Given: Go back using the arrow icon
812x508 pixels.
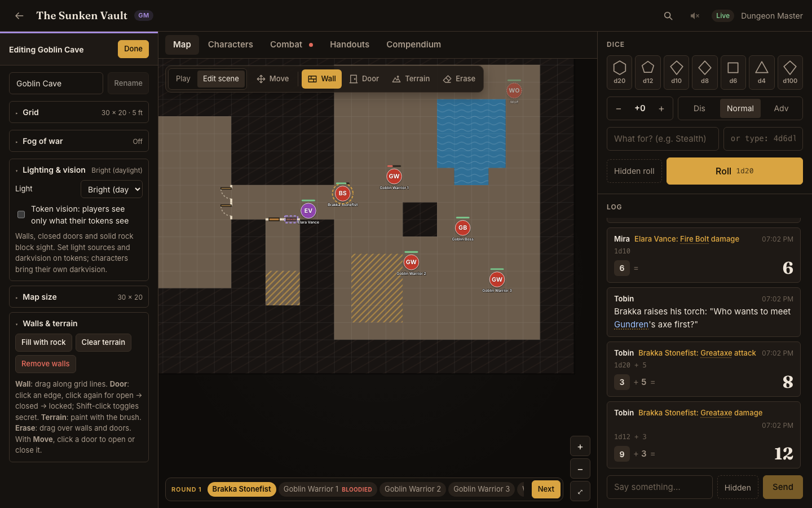Looking at the screenshot, I should tap(19, 16).
